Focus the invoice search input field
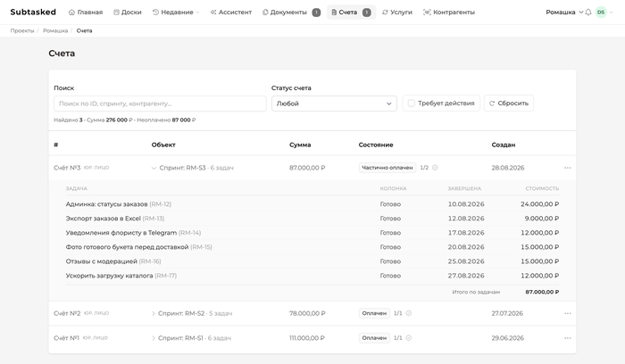Viewport: 625px width, 364px height. pos(160,103)
